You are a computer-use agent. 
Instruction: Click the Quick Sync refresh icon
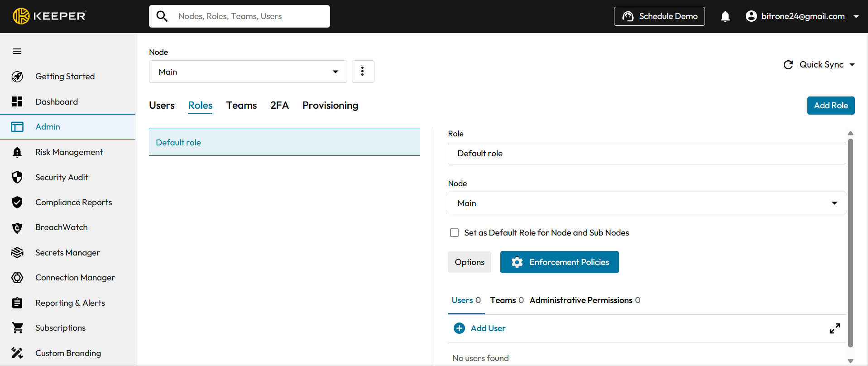[x=788, y=65]
